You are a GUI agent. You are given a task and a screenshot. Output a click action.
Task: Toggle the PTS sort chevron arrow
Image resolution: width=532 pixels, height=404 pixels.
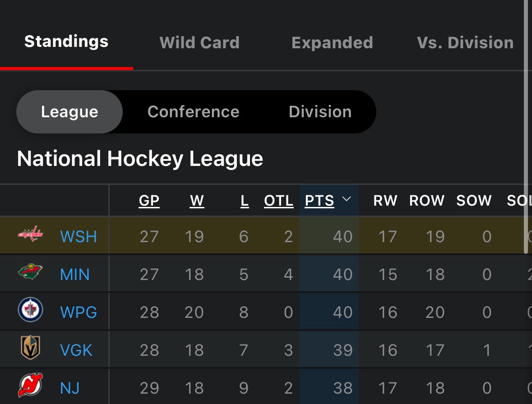(x=347, y=199)
